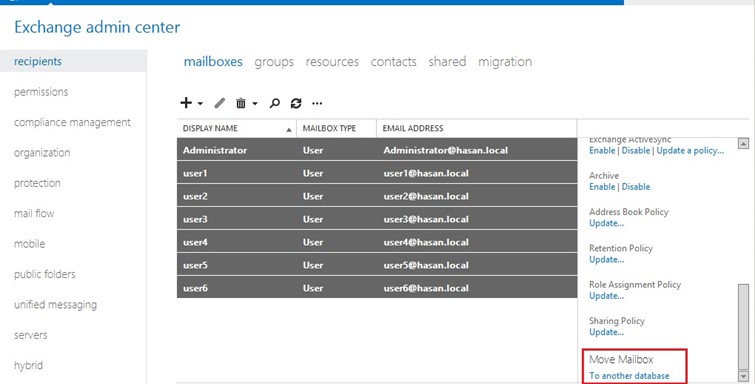This screenshot has height=384, width=755.
Task: Click Enable under Archive
Action: [602, 186]
